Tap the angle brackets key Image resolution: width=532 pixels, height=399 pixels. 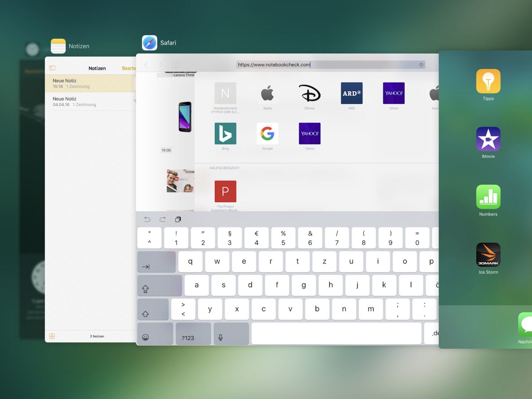click(183, 309)
